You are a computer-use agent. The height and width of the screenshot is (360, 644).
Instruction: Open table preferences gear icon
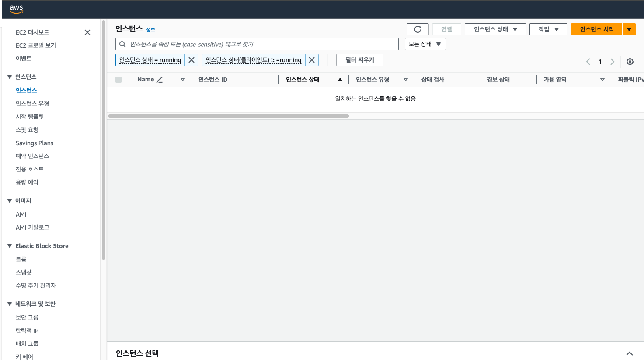pos(630,62)
